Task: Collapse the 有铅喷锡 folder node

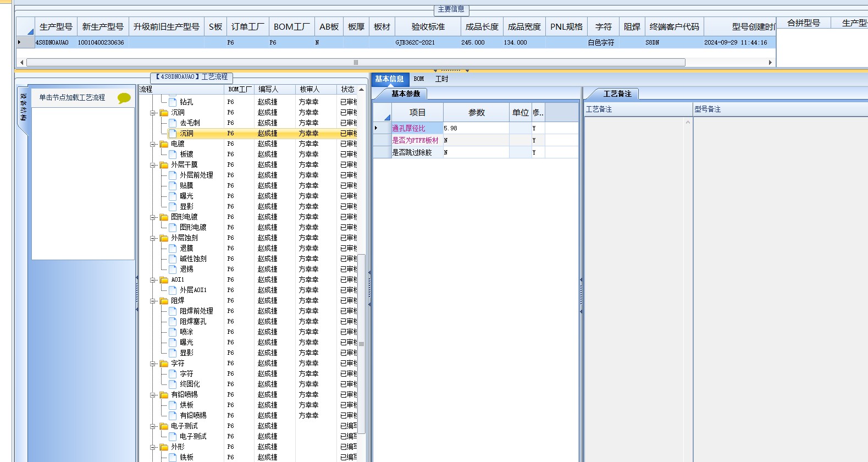Action: (153, 395)
